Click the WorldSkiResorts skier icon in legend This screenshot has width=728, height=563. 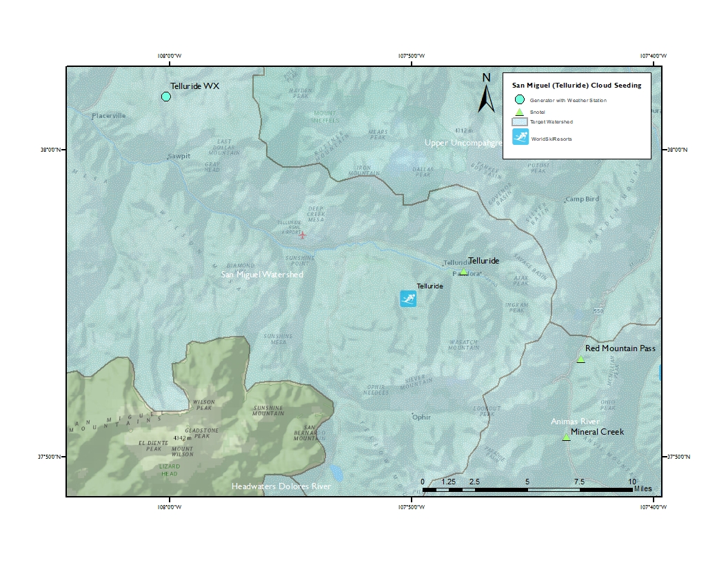click(520, 137)
